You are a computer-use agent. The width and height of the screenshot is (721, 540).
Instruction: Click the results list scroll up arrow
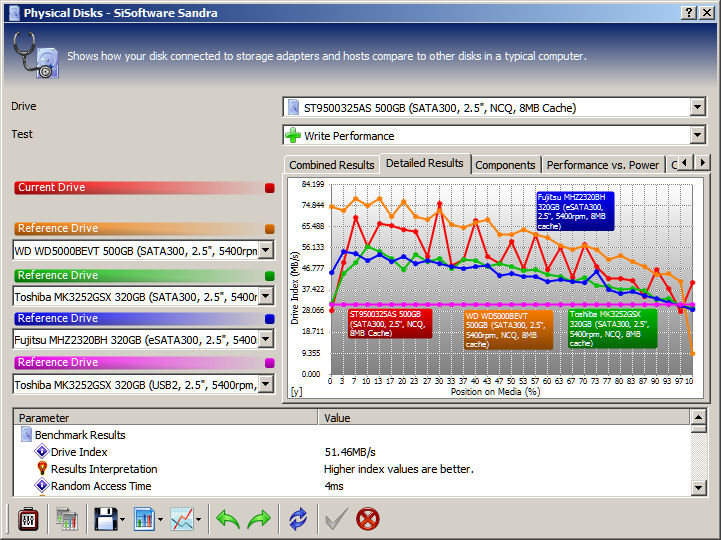[698, 417]
